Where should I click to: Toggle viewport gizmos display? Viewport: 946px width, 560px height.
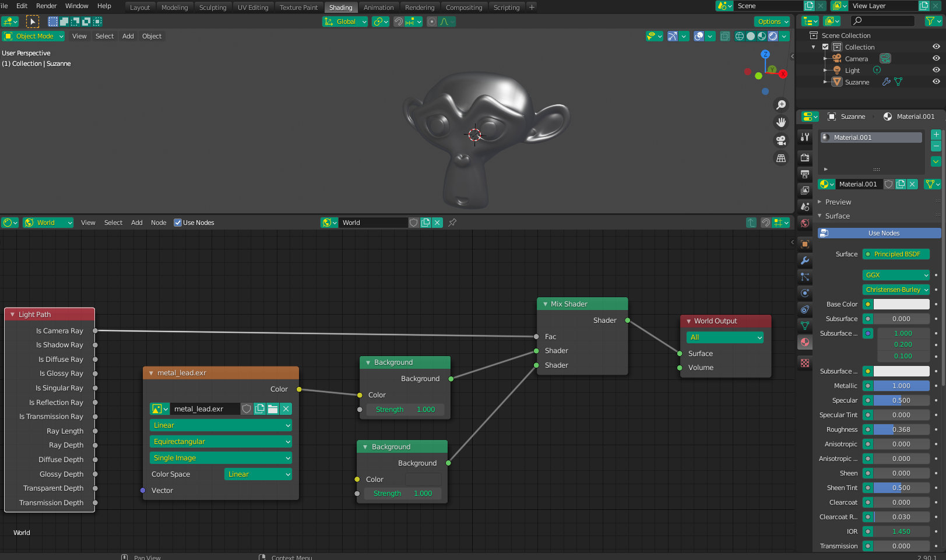[x=673, y=36]
